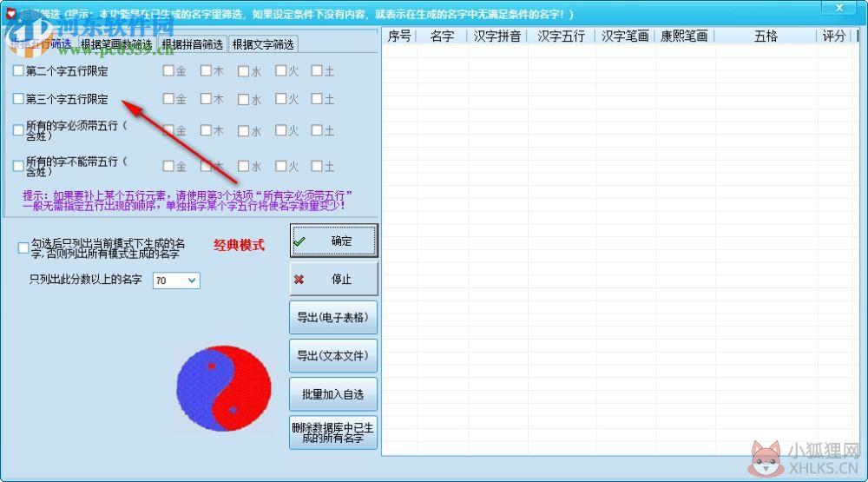Screen dimensions: 868x482
Task: Click 删除数据库中已生成的所有名字 button
Action: [x=334, y=432]
